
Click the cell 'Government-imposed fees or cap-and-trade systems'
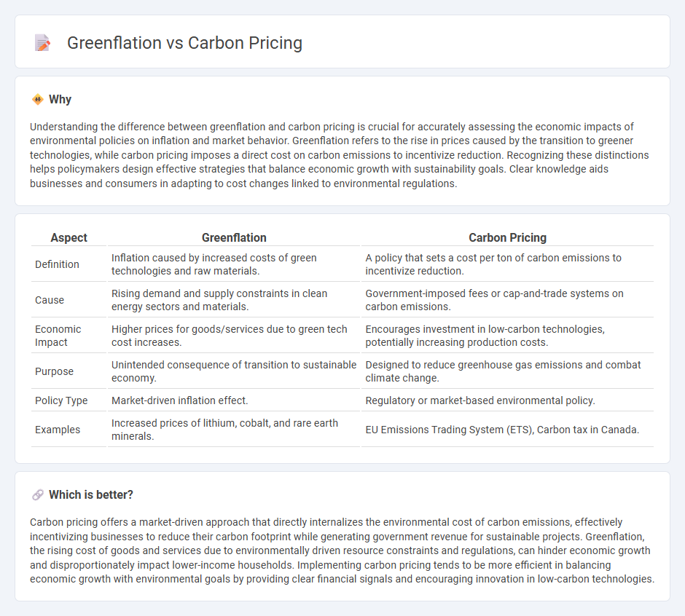click(x=507, y=300)
